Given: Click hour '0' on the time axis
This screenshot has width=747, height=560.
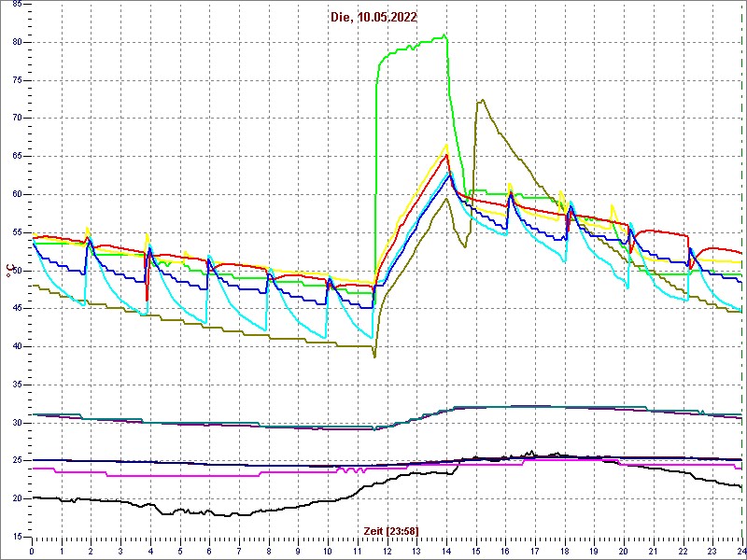Looking at the screenshot, I should point(32,552).
